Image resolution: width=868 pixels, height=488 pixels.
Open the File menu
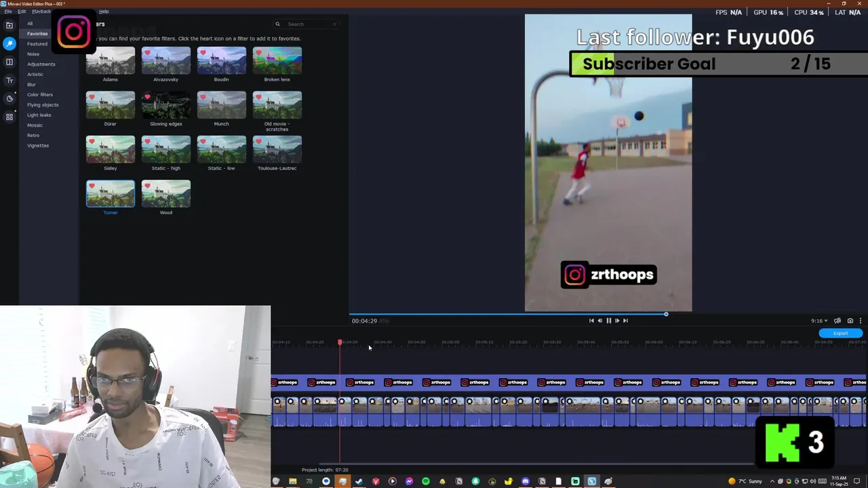8,12
